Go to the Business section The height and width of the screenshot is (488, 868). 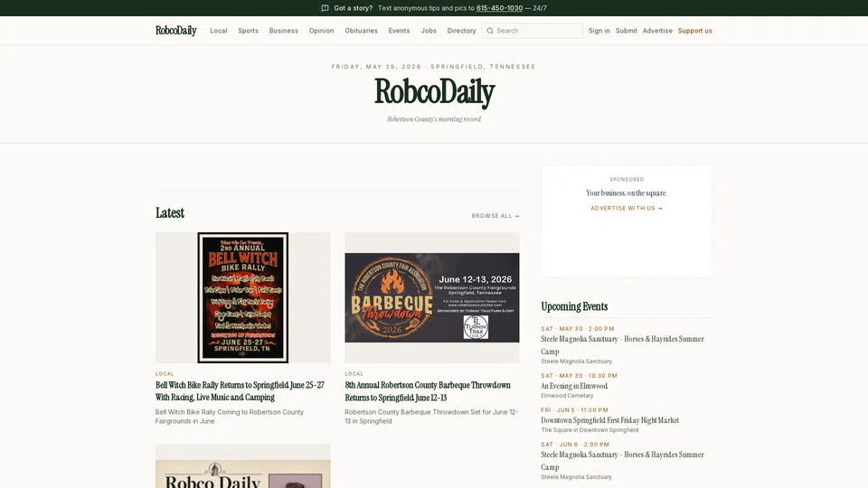(283, 31)
